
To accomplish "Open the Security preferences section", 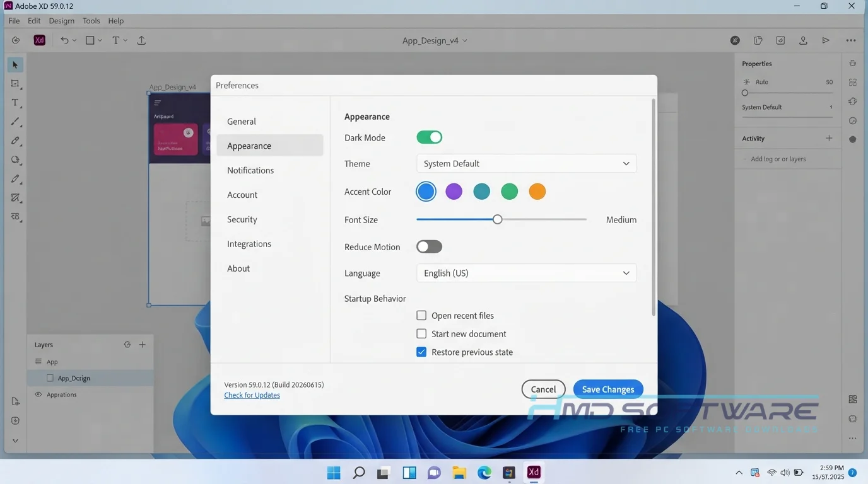I will pyautogui.click(x=270, y=219).
